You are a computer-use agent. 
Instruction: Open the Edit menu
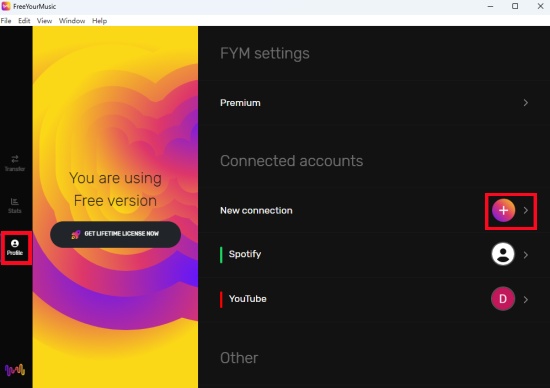[24, 21]
